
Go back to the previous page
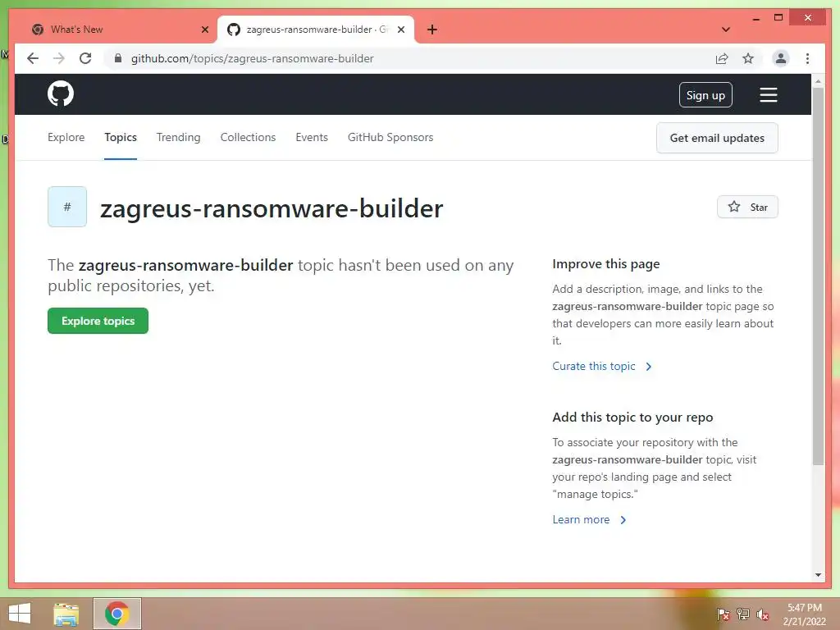coord(33,58)
